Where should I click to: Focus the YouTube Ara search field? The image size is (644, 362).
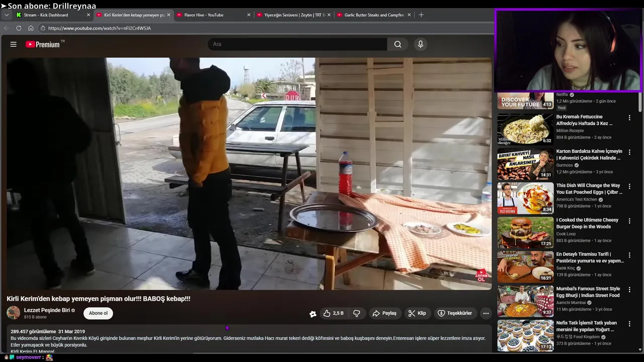point(297,44)
